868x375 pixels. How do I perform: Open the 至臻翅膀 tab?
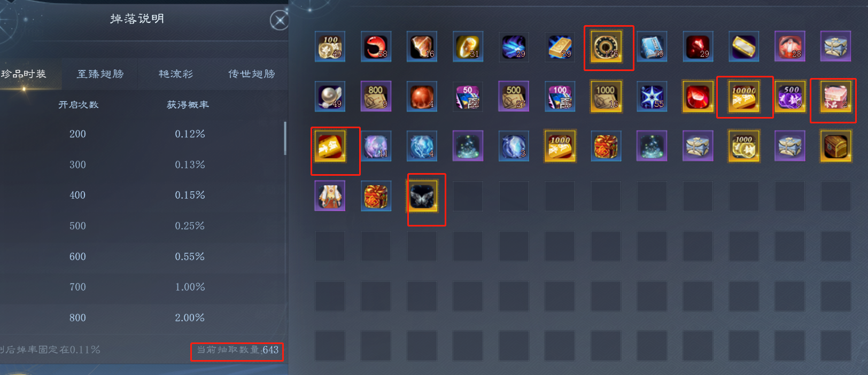[100, 74]
